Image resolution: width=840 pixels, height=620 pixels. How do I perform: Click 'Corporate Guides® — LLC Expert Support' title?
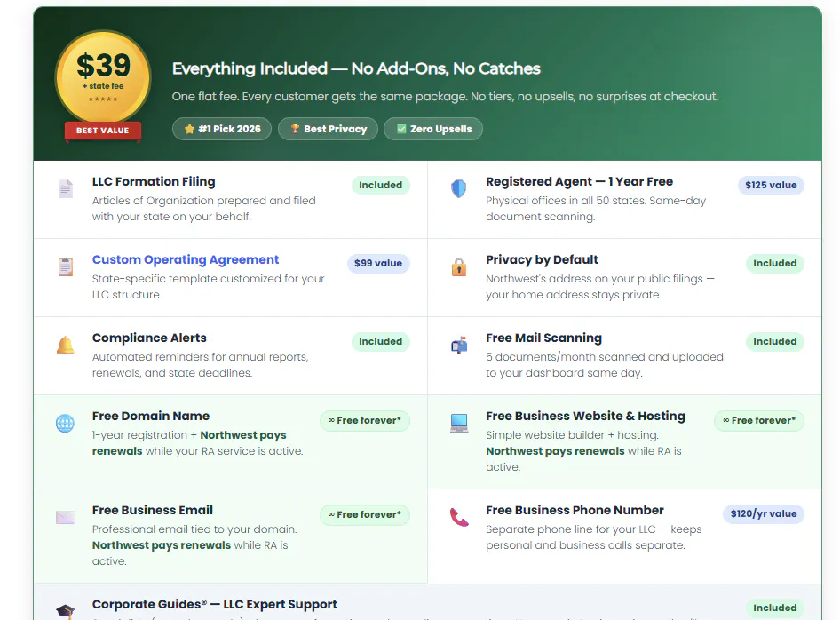coord(214,605)
